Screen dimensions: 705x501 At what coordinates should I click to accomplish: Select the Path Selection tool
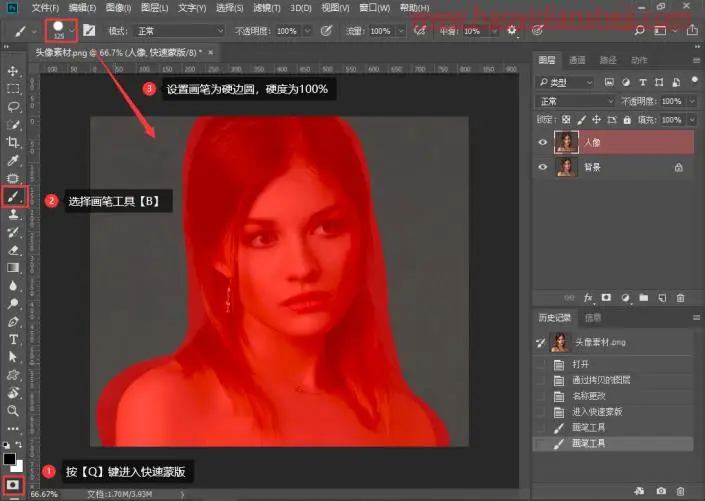(13, 357)
